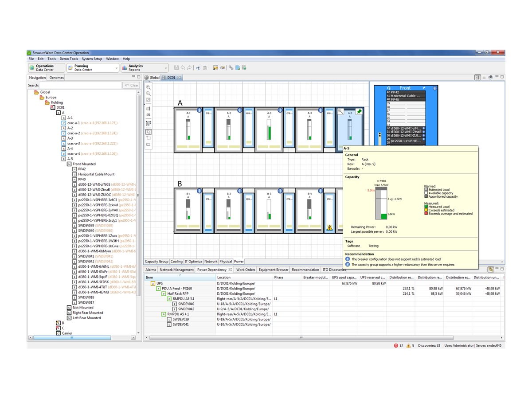Select the Operations Data Center perspective
This screenshot has height=399, width=532.
[46, 68]
